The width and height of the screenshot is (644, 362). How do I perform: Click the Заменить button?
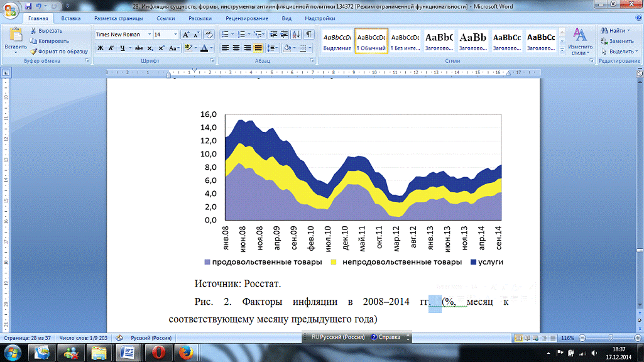pos(616,41)
